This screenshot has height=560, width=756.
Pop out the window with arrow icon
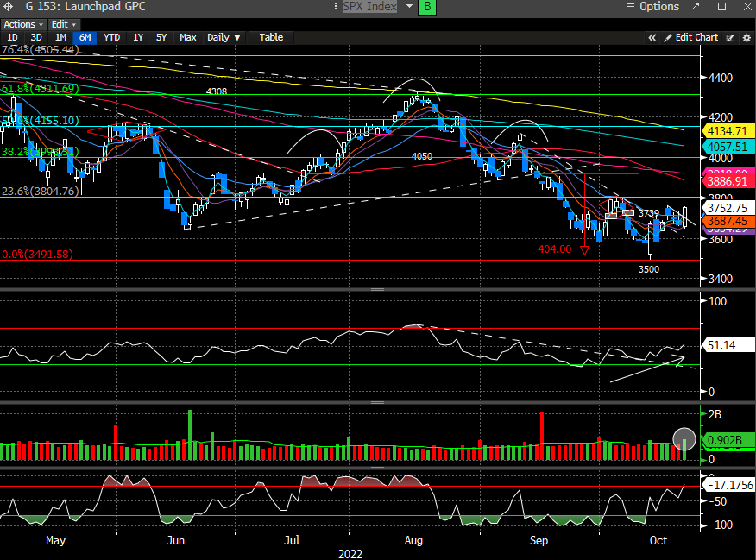click(x=696, y=6)
